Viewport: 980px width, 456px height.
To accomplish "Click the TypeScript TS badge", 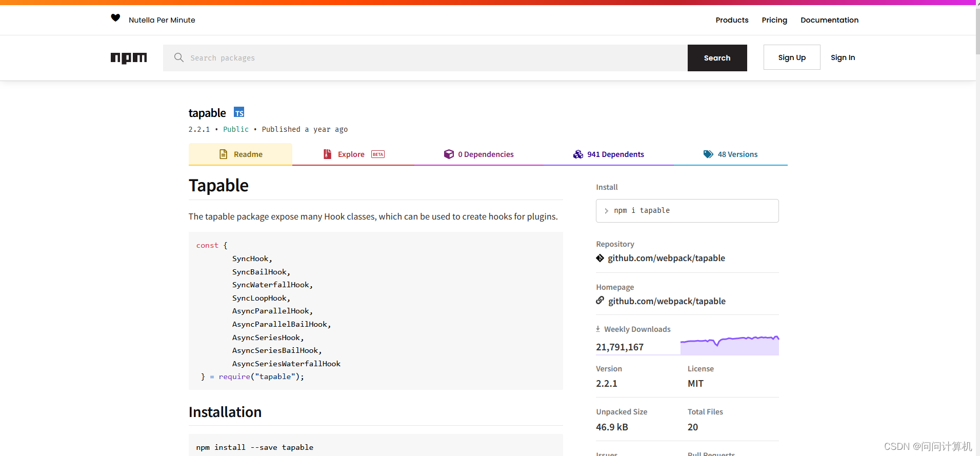I will (239, 112).
